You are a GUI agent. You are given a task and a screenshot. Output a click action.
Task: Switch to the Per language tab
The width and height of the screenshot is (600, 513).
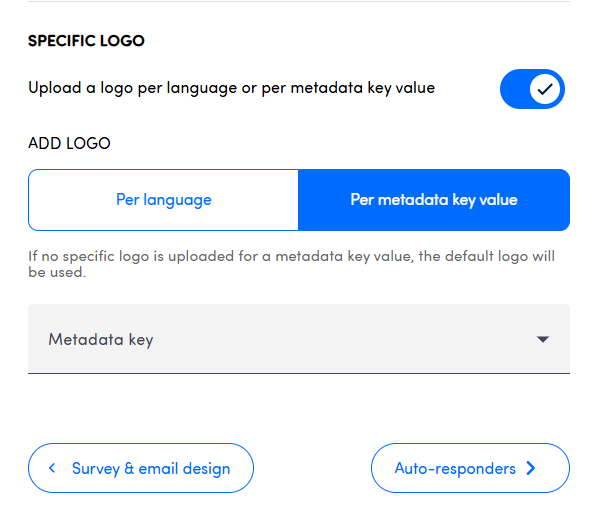coord(164,199)
